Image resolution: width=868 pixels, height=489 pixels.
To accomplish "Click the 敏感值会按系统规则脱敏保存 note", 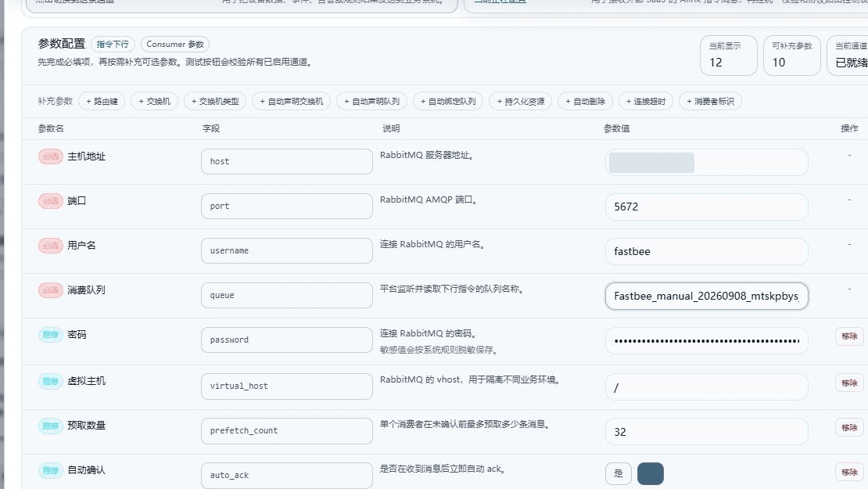I will pyautogui.click(x=439, y=350).
